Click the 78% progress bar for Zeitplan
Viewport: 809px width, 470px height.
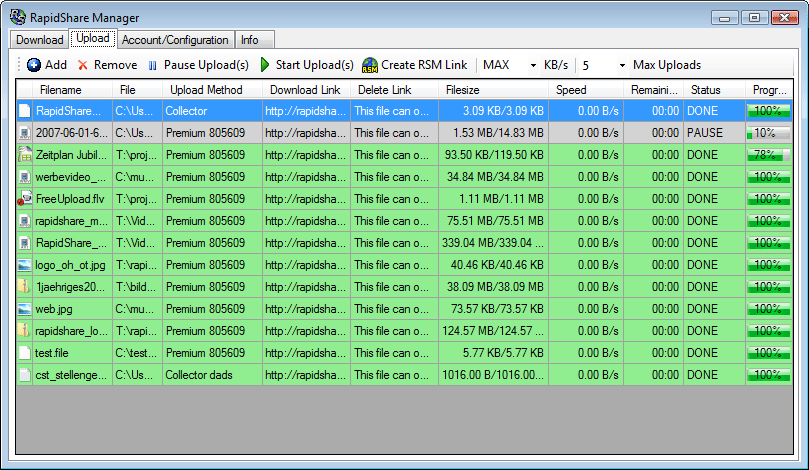[x=768, y=154]
